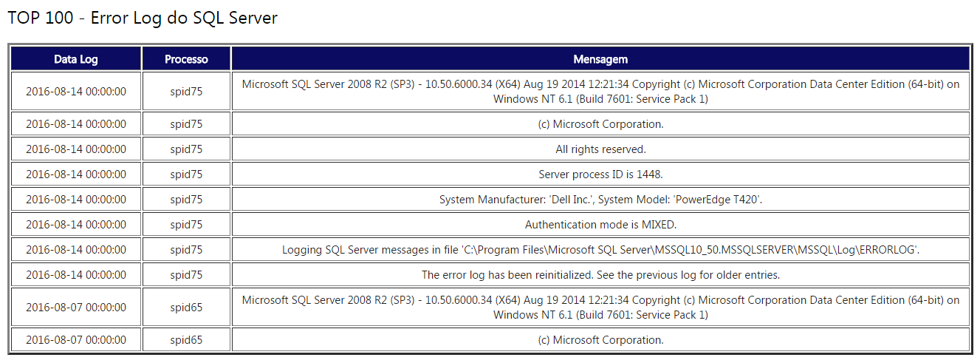The height and width of the screenshot is (363, 980).
Task: Click the "Mensagem" column header
Action: pyautogui.click(x=600, y=59)
